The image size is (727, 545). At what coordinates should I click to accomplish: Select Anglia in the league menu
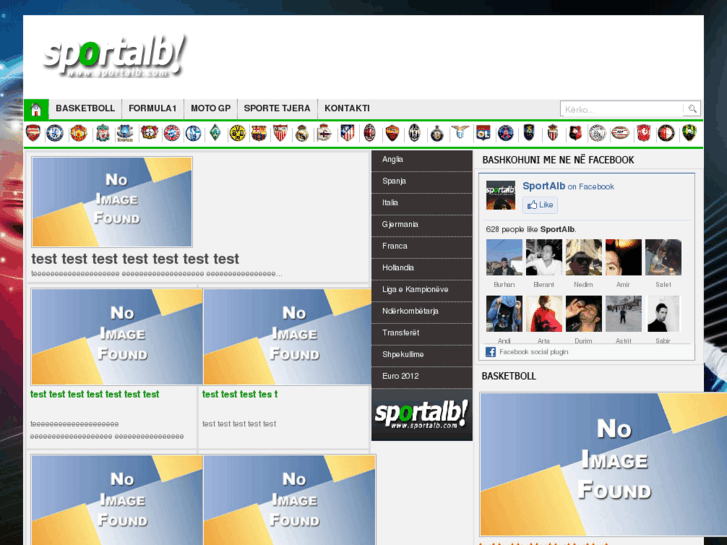[x=422, y=160]
